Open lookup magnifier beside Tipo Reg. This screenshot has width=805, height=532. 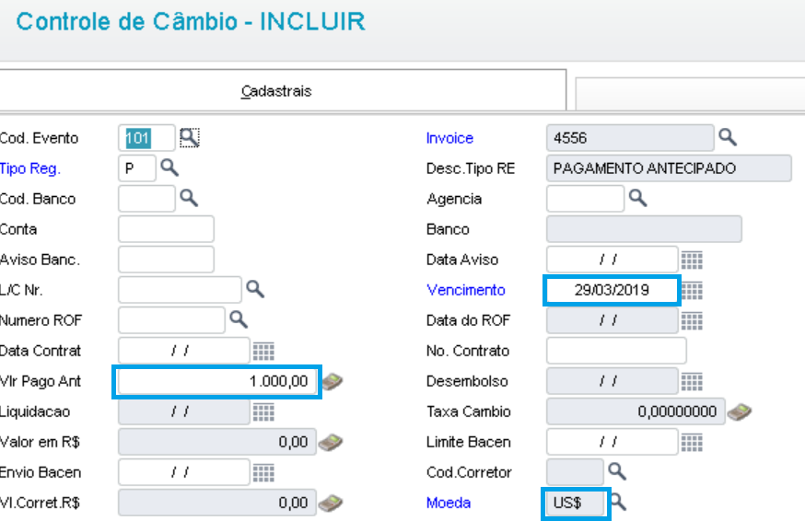click(x=169, y=168)
